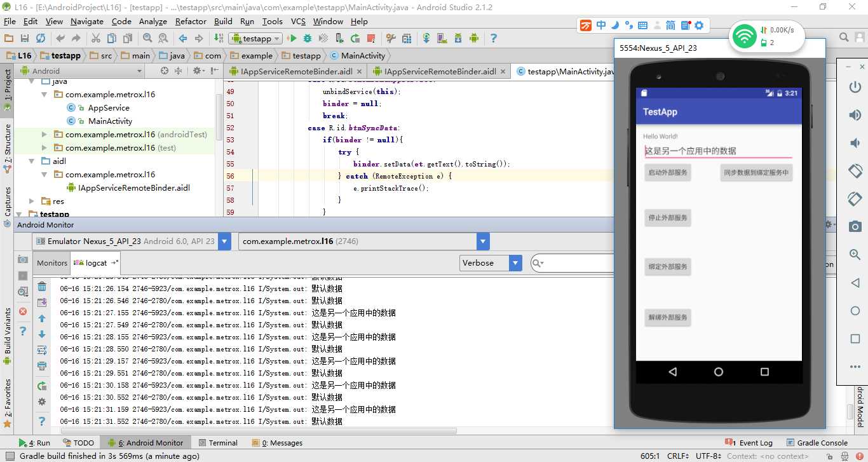Expand com.example.metrox.l16 (androidTest) package

click(44, 134)
